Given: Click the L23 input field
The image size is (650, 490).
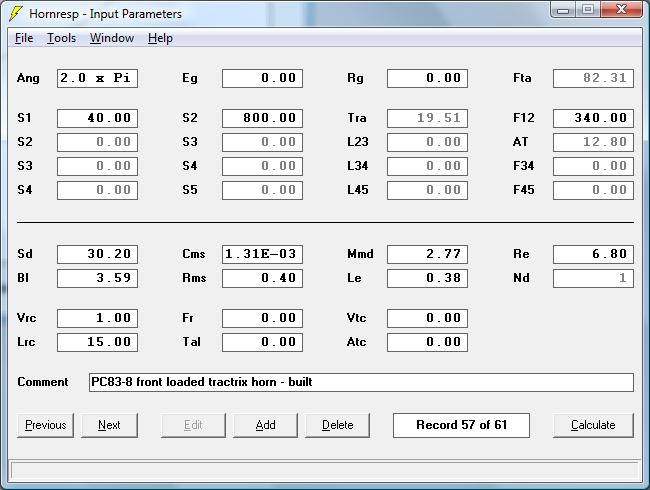Looking at the screenshot, I should (427, 142).
